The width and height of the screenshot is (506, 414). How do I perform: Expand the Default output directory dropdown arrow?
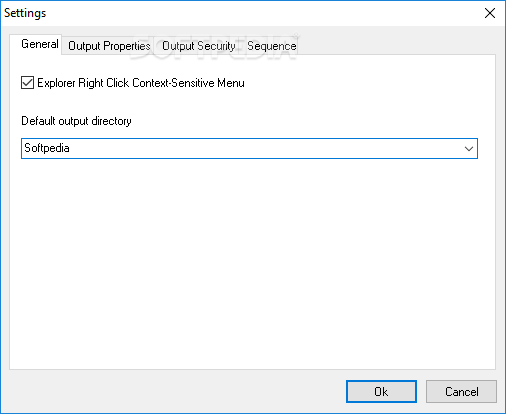(x=469, y=149)
